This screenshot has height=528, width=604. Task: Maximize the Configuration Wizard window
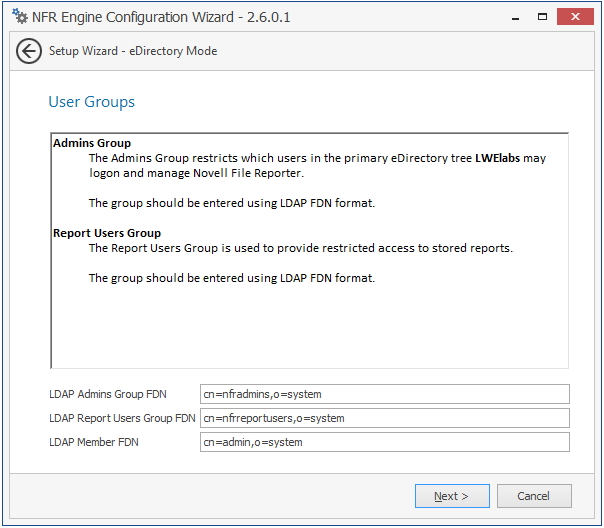coord(540,17)
